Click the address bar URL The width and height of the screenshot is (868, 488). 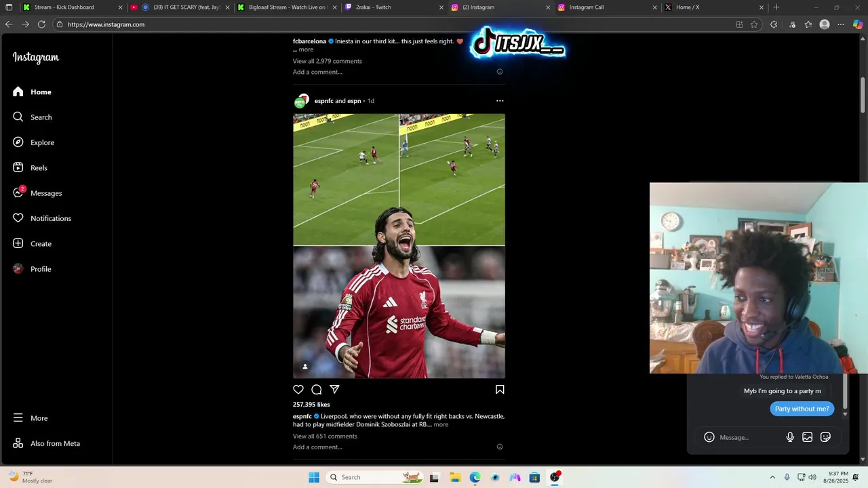[x=106, y=24]
